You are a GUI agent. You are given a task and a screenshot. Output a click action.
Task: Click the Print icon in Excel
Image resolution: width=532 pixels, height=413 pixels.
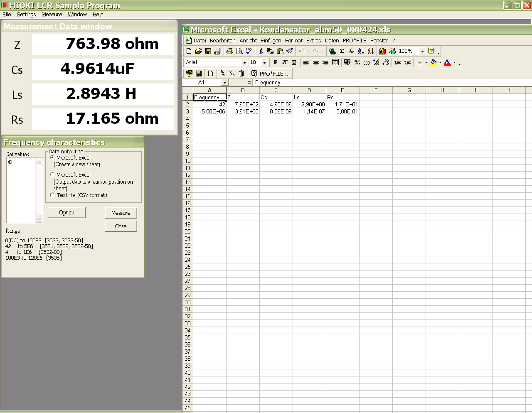tap(229, 51)
